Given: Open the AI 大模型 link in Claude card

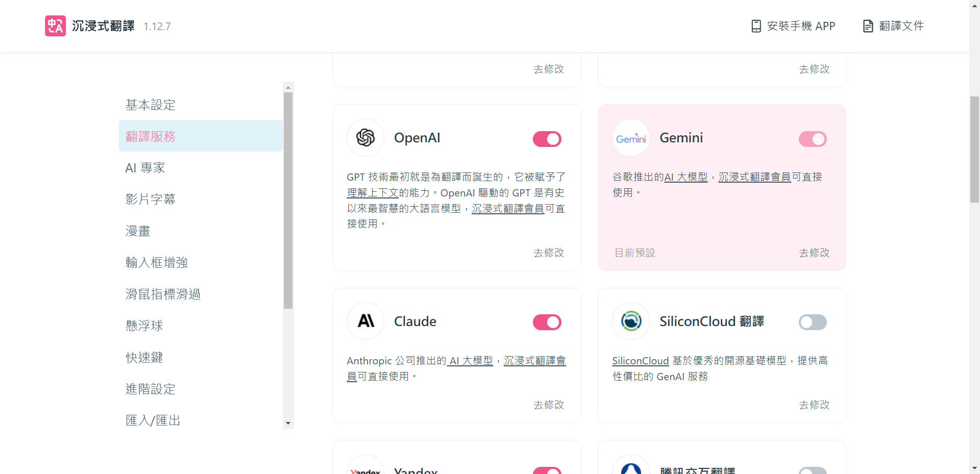Looking at the screenshot, I should click(470, 361).
